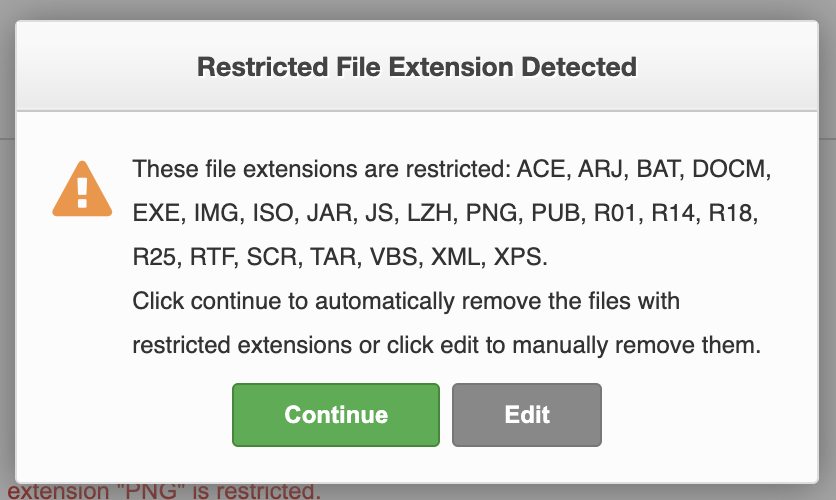
Task: Click the EXE extension in the list
Action: 154,213
